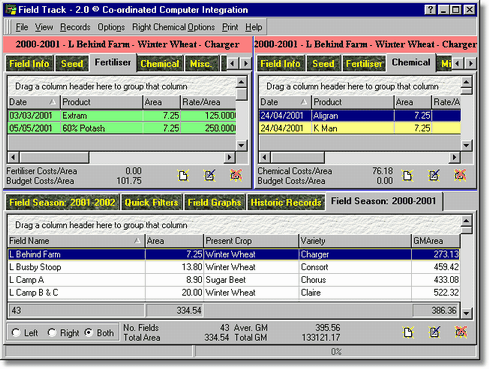
Task: Click the Field Track application title icon
Action: 11,10
